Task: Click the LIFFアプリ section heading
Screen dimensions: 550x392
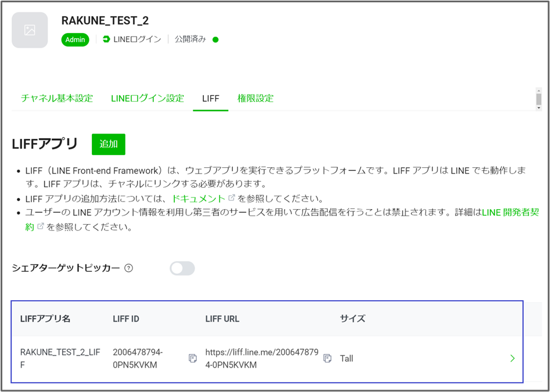Action: [x=45, y=144]
